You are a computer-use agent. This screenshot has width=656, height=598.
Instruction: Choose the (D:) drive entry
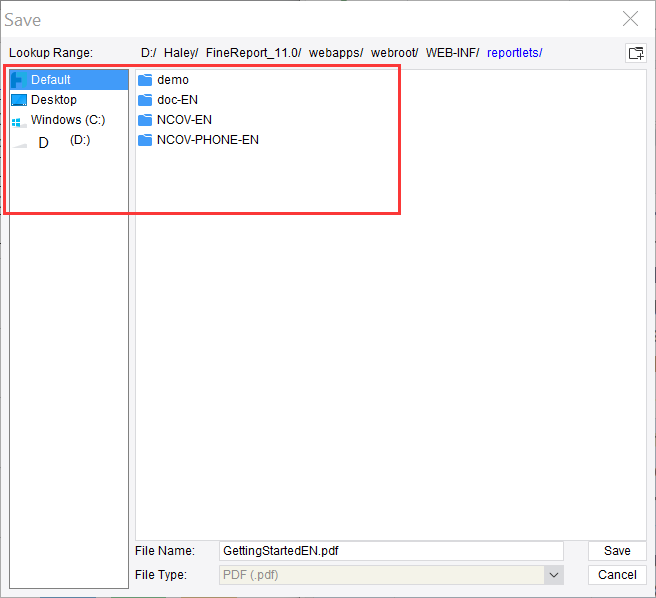(69, 140)
